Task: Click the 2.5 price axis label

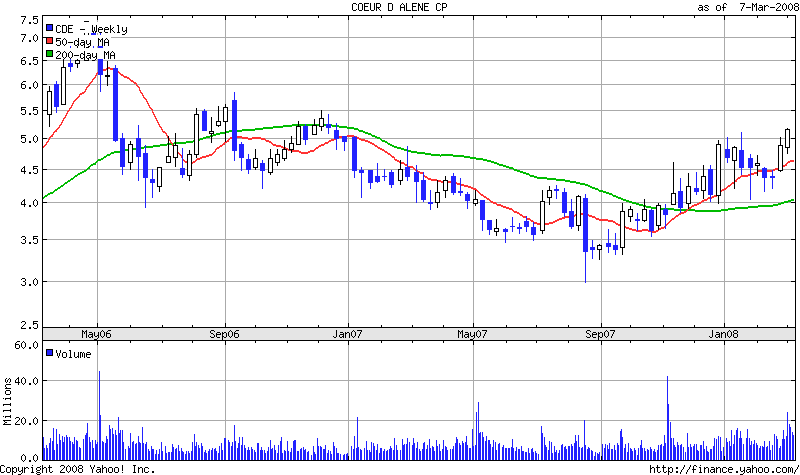Action: click(x=29, y=325)
